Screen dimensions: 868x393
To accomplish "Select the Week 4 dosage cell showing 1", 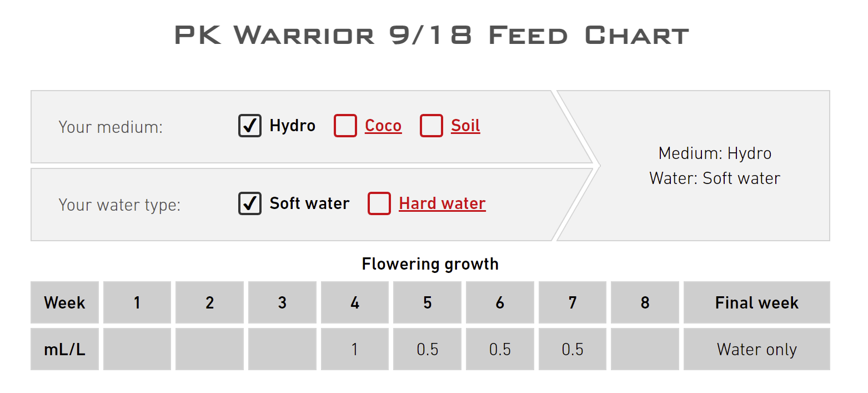I will pyautogui.click(x=355, y=349).
